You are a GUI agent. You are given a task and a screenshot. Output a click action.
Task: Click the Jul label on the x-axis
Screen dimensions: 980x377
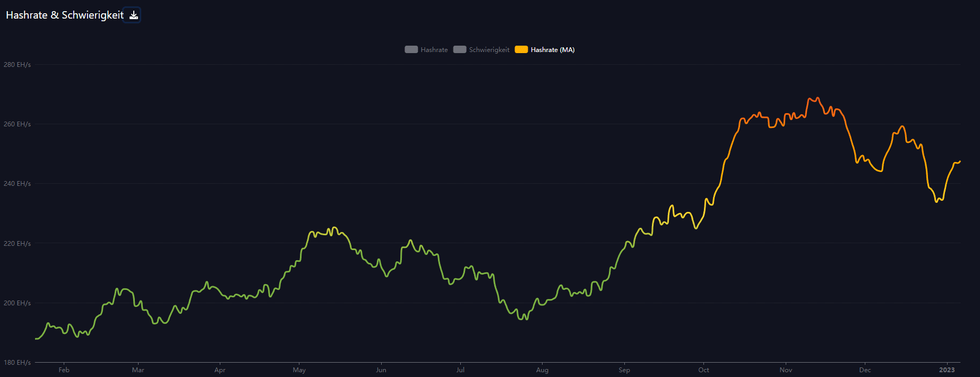[460, 370]
